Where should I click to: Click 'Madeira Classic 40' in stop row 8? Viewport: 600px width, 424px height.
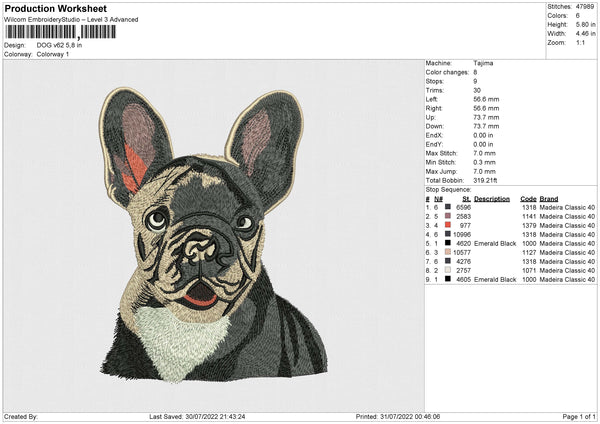pyautogui.click(x=567, y=271)
